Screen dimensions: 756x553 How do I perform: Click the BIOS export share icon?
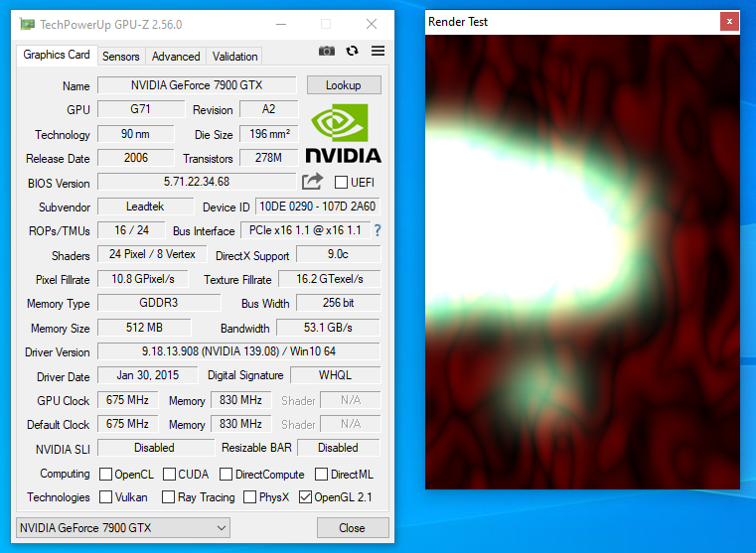pyautogui.click(x=312, y=182)
